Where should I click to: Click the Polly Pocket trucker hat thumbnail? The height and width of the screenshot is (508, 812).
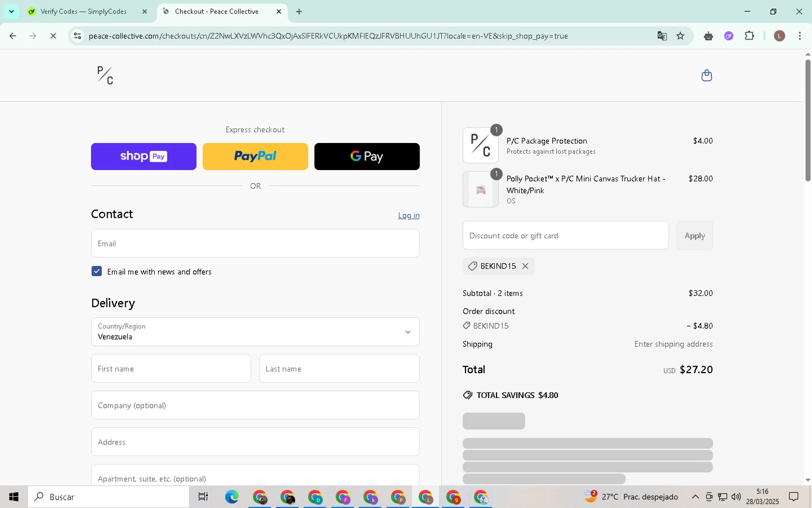click(x=481, y=190)
